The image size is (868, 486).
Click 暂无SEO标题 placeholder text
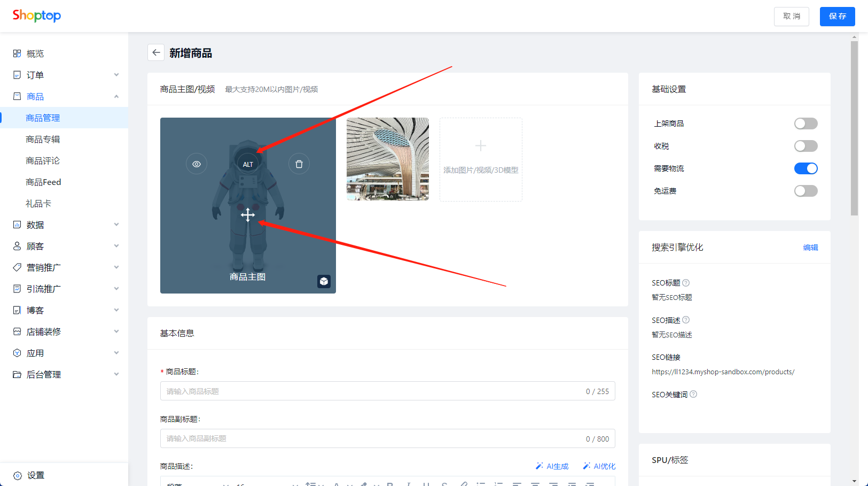pos(672,297)
